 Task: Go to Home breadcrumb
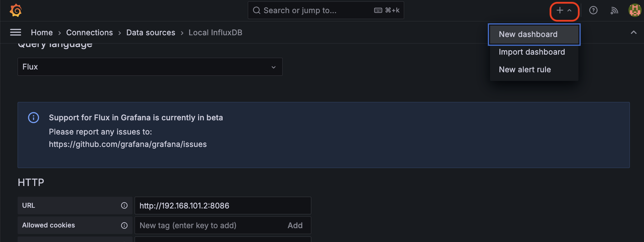[42, 32]
